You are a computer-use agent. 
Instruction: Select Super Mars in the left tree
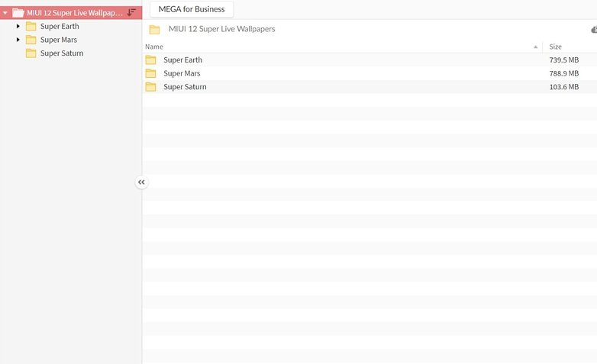click(59, 40)
